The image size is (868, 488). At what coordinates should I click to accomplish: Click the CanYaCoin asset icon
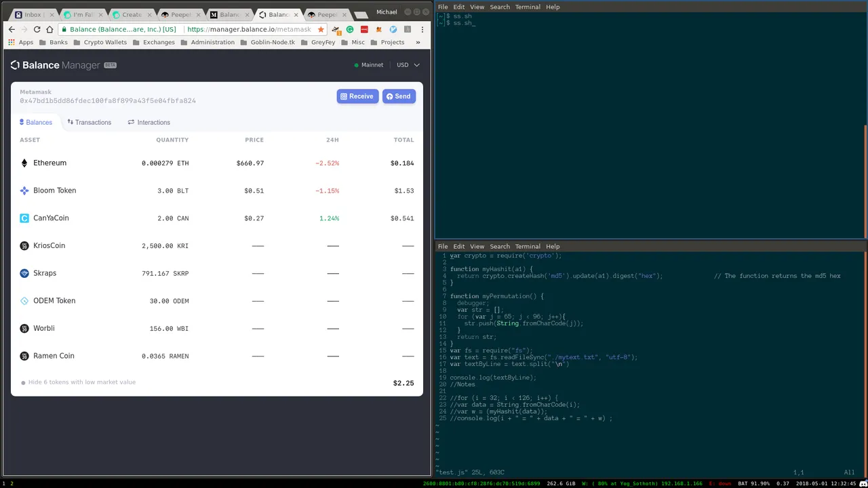coord(24,218)
